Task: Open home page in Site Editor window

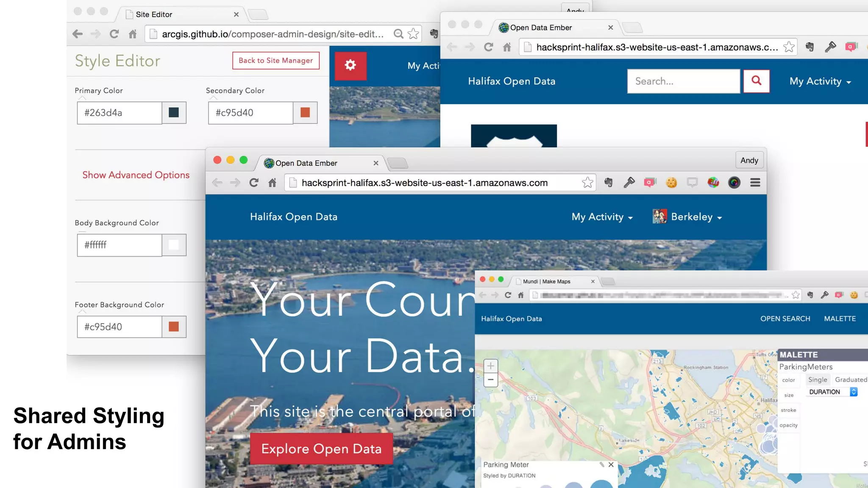Action: point(133,34)
